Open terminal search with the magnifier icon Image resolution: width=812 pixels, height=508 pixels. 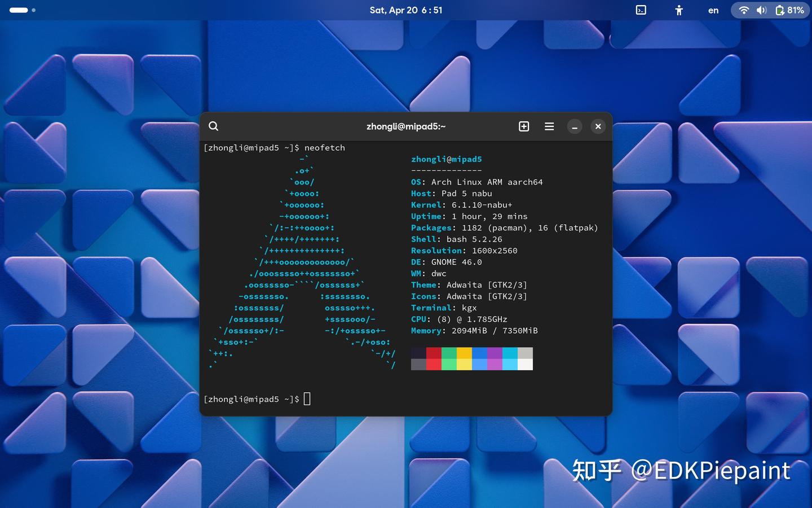click(213, 126)
